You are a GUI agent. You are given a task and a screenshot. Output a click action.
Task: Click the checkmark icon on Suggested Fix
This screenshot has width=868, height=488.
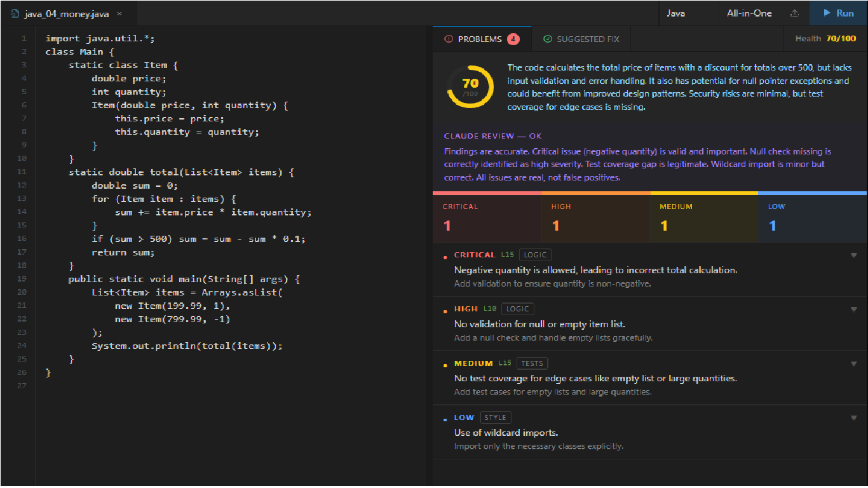pyautogui.click(x=547, y=39)
